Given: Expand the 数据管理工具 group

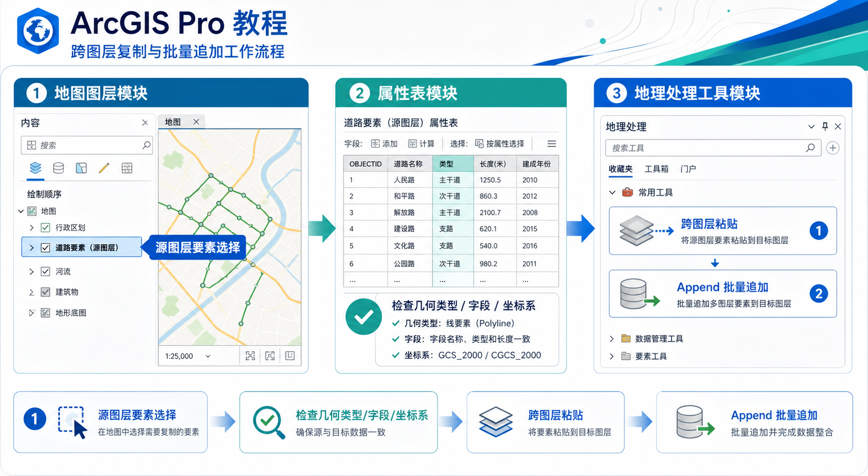Looking at the screenshot, I should (612, 339).
